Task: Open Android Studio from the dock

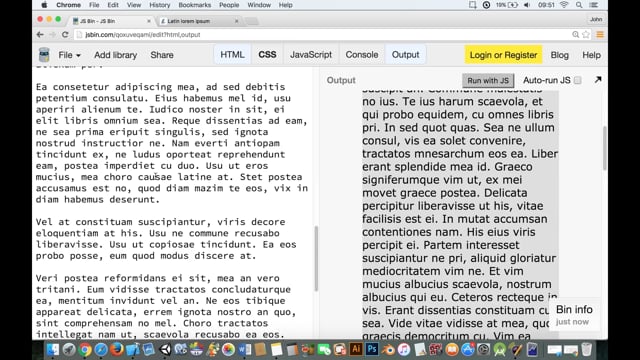Action: coord(500,350)
